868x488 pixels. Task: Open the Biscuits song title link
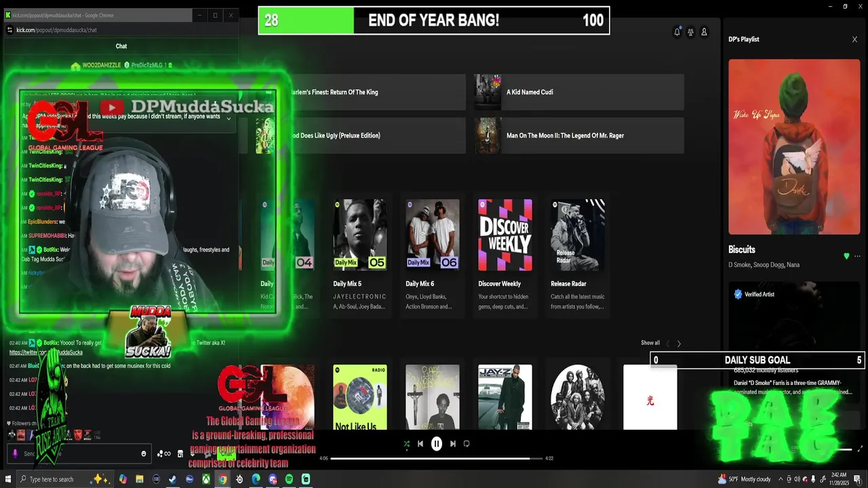742,249
